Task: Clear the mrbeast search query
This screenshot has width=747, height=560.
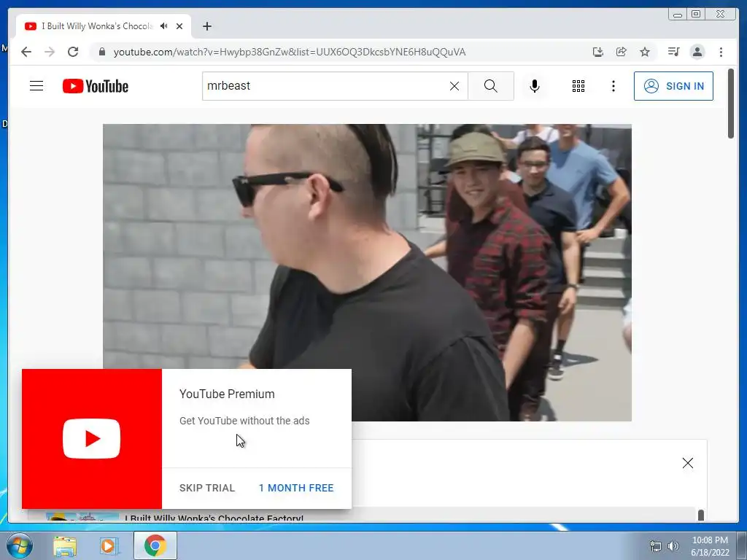Action: (x=454, y=86)
